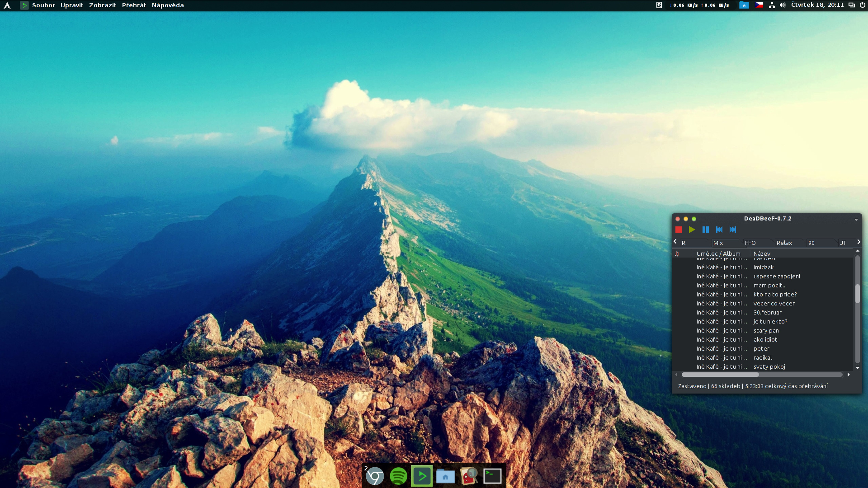Open the DeaDBeeF titlebar dropdown arrow

[x=856, y=220]
